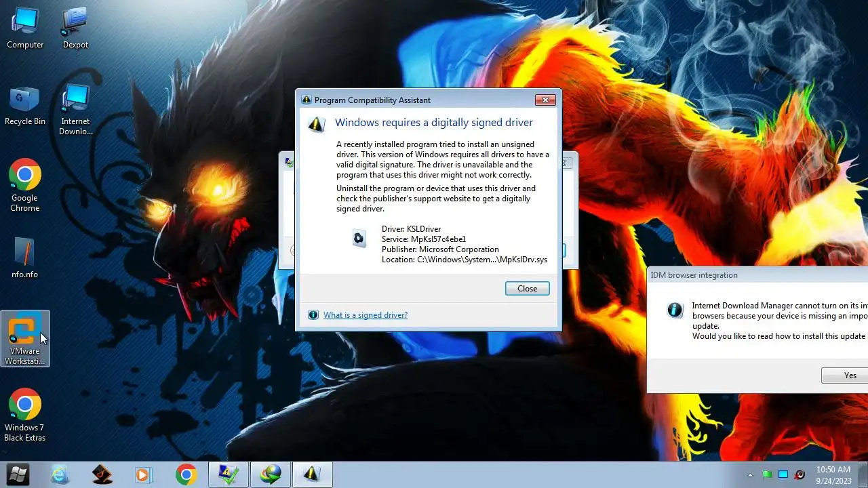Select the Recycle Bin icon
The width and height of the screenshot is (868, 488).
tap(25, 106)
